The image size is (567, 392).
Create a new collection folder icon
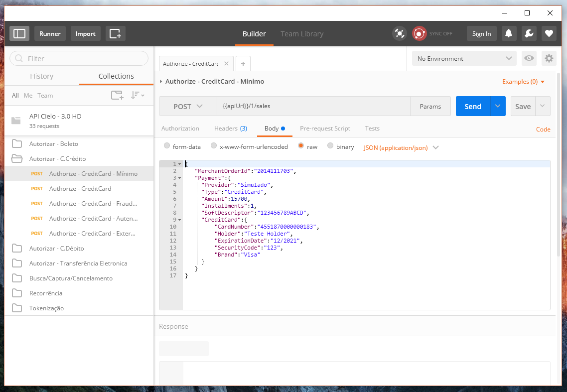[x=117, y=96]
